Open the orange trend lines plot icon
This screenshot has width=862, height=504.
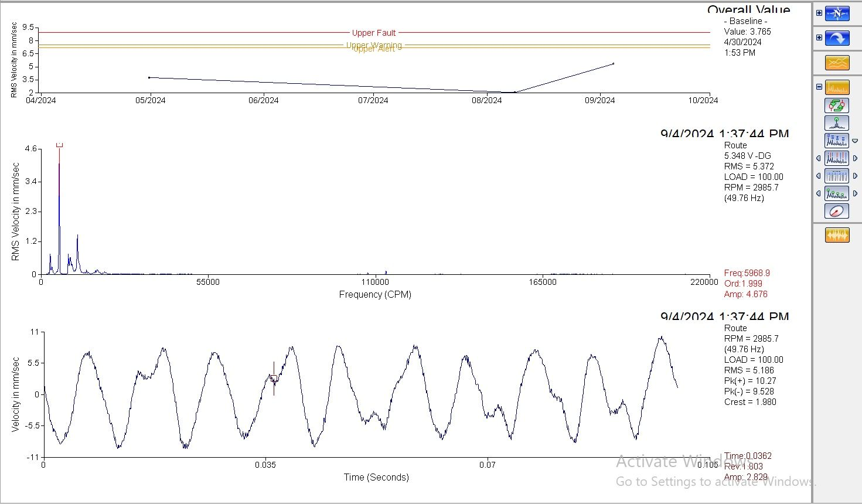(x=837, y=63)
